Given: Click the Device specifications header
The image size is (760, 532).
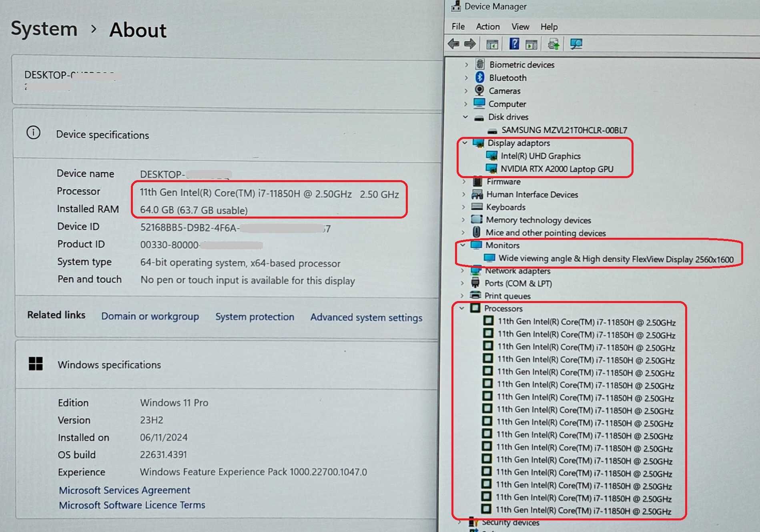Looking at the screenshot, I should click(102, 135).
